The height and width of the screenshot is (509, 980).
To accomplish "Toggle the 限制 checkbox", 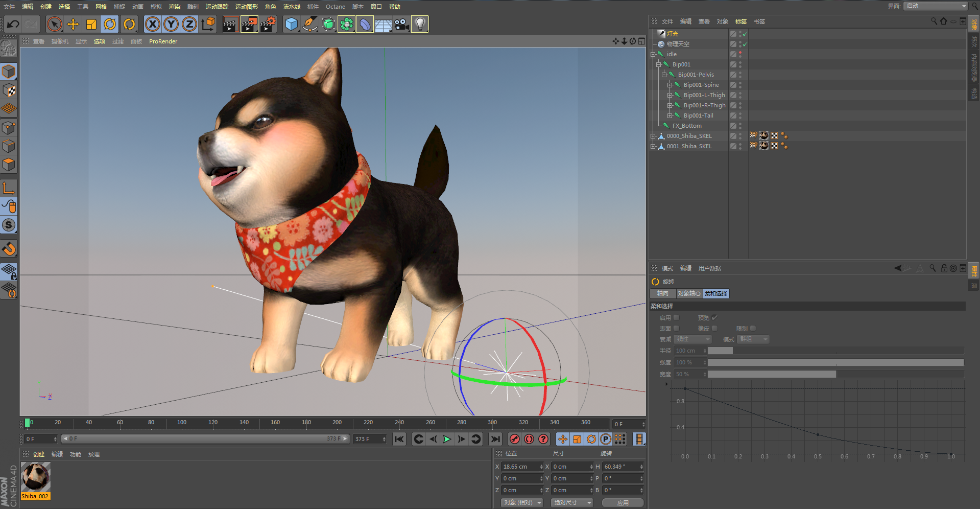I will 753,329.
